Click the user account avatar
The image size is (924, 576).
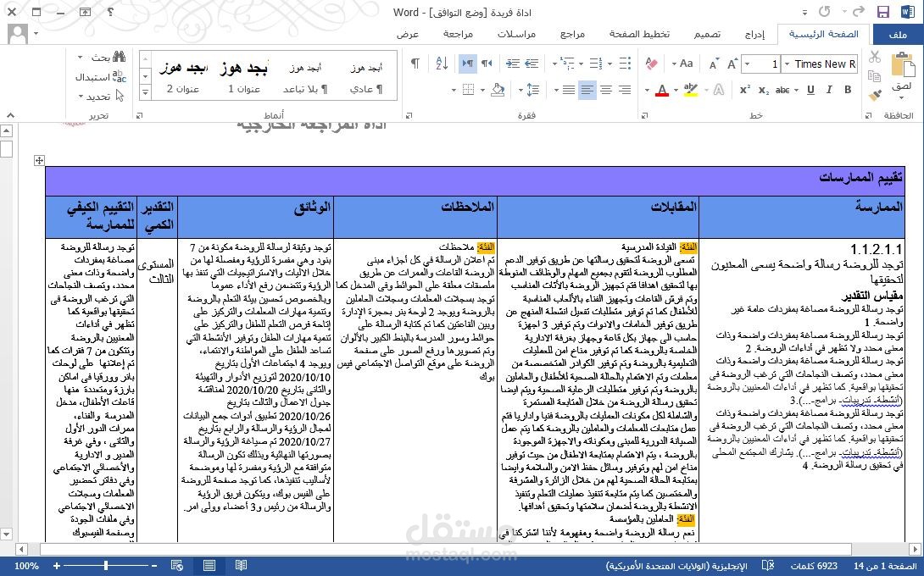(17, 34)
